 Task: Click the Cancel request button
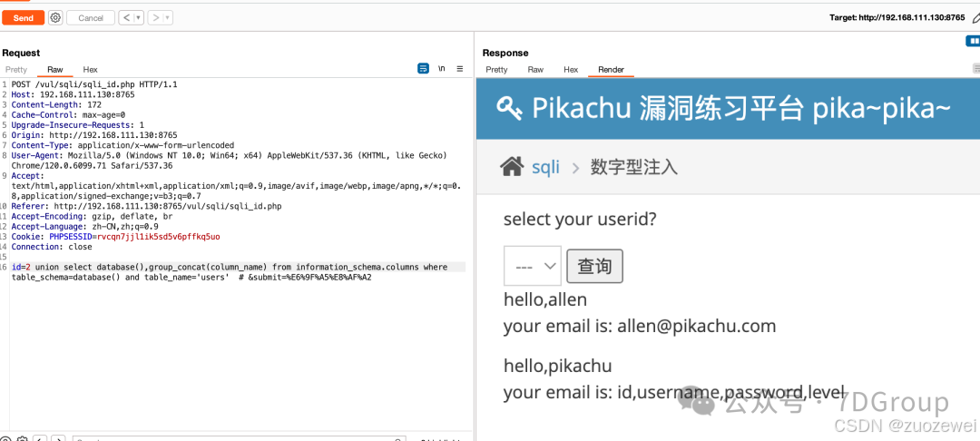tap(91, 17)
